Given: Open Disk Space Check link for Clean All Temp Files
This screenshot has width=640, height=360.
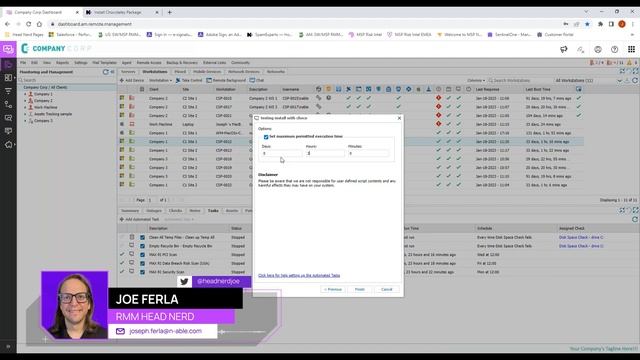Looking at the screenshot, I should (581, 237).
